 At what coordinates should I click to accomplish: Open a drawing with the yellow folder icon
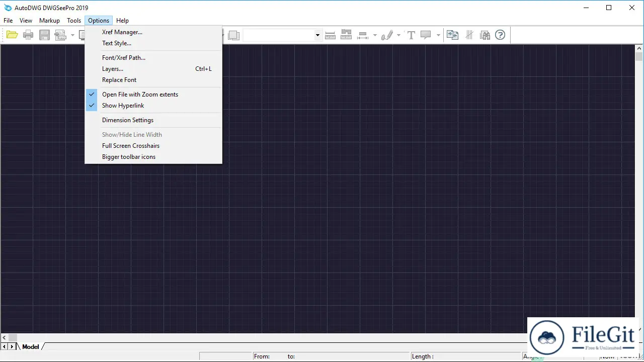12,35
